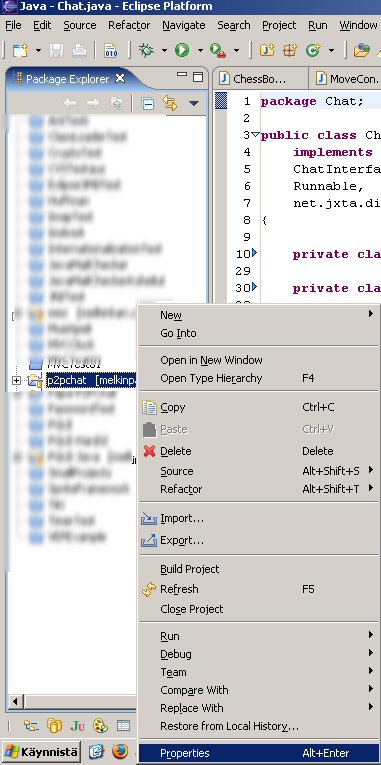Open the New wizard dropdown arrow

click(x=38, y=50)
